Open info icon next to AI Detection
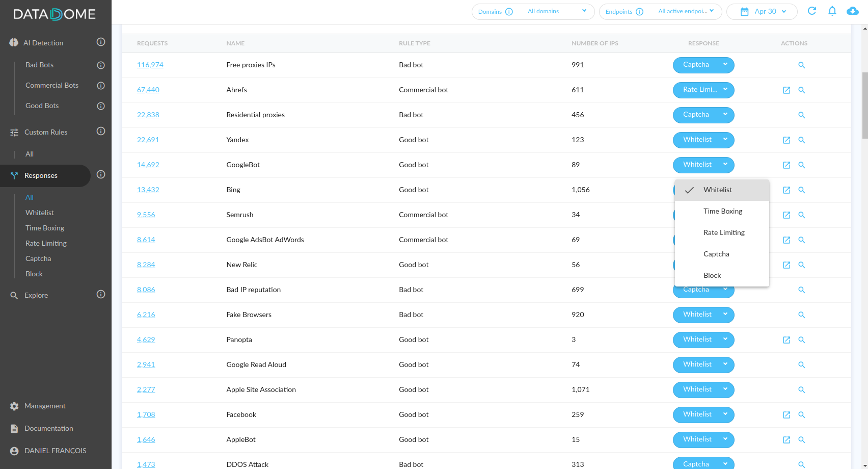Screen dimensions: 868x469 pos(101,42)
